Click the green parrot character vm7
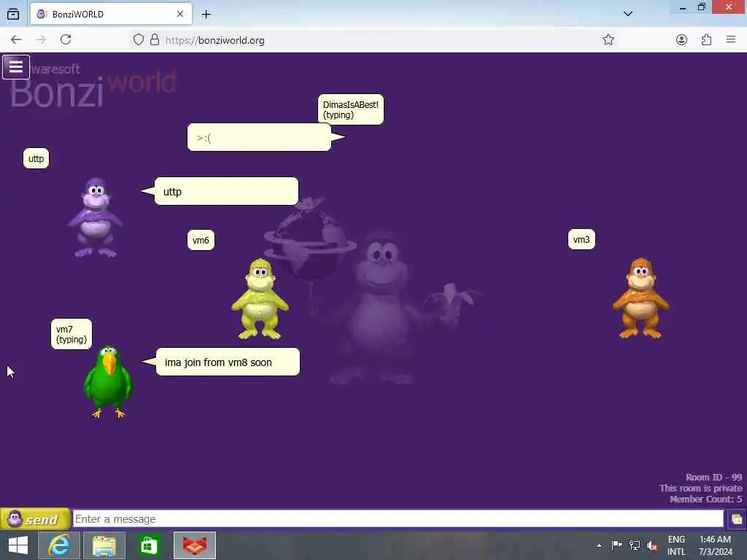 pos(108,382)
